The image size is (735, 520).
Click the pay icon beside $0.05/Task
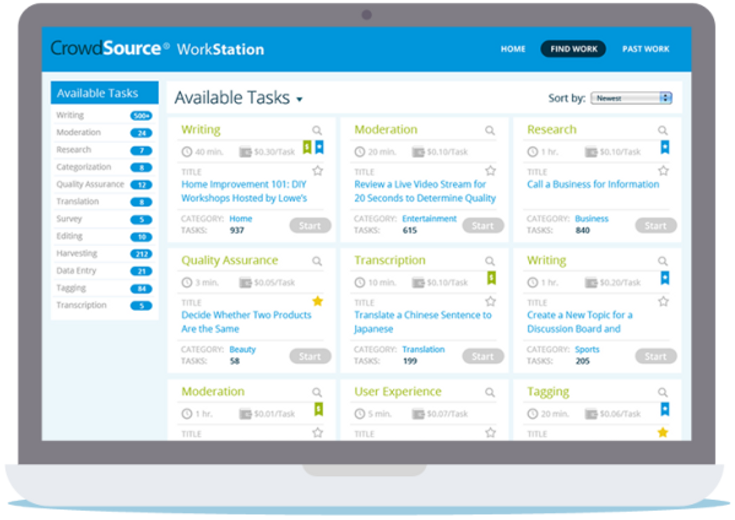[245, 283]
